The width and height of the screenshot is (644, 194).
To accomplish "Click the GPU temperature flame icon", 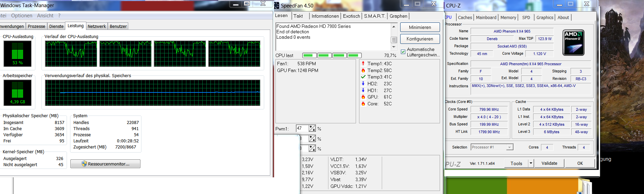I will click(363, 97).
